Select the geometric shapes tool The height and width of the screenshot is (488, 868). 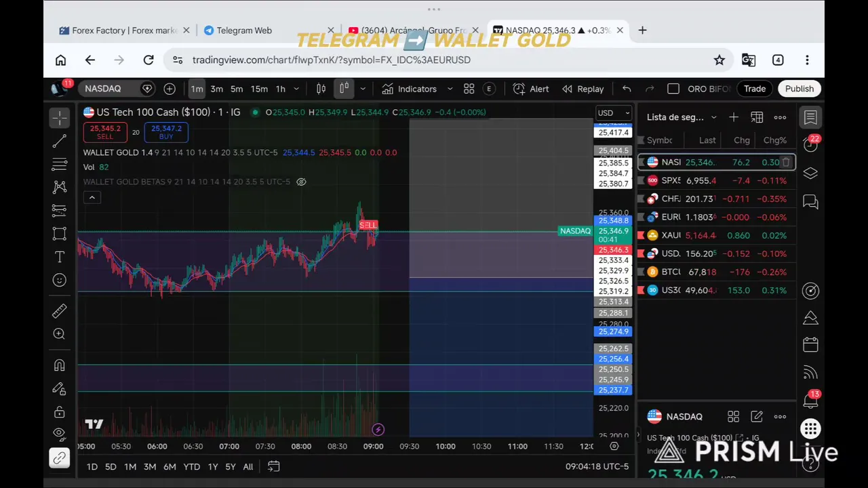click(60, 234)
